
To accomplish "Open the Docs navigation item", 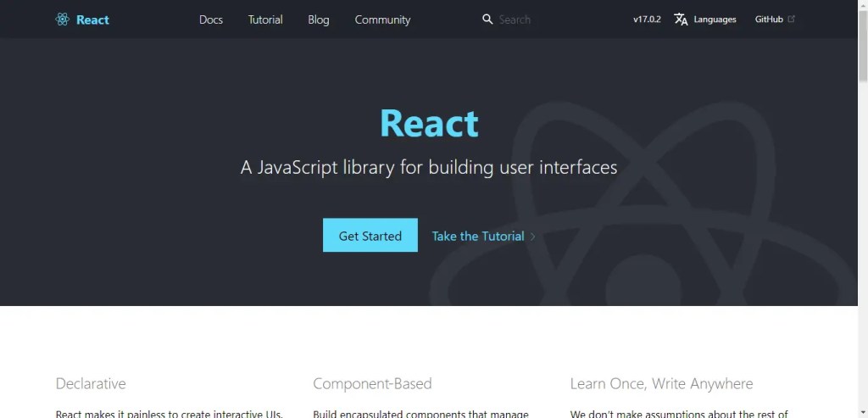I will click(211, 20).
